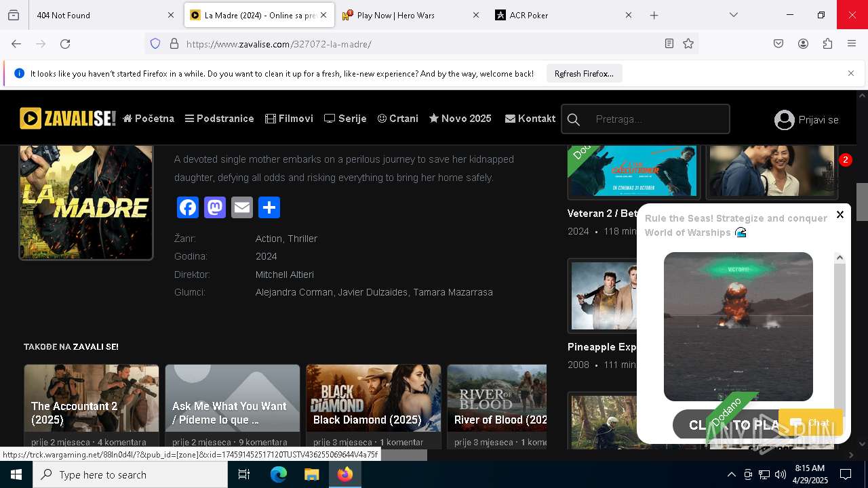Open the Firefox application menu
The height and width of the screenshot is (488, 868).
tap(852, 43)
